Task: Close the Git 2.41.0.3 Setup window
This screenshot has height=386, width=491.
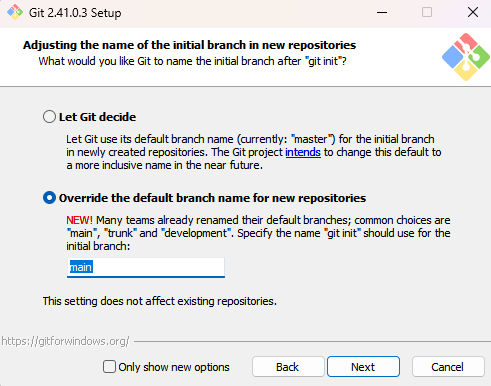Action: (473, 13)
